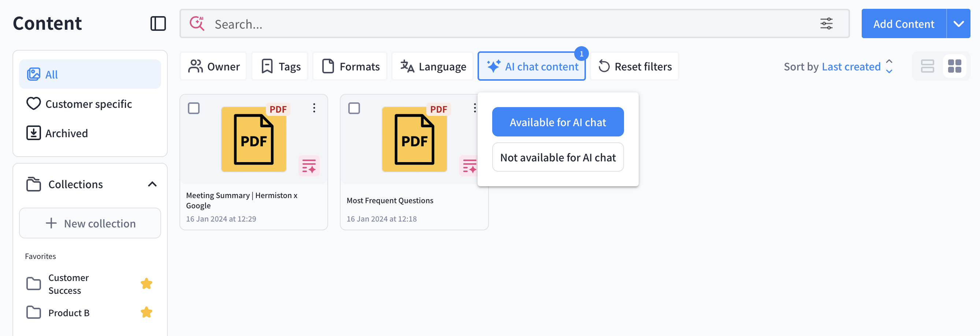Click star next to Product B
The width and height of the screenshot is (980, 336).
coord(146,313)
